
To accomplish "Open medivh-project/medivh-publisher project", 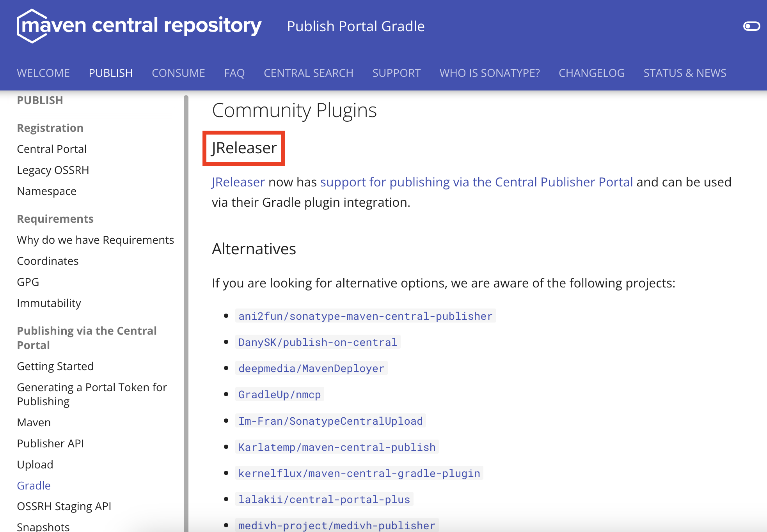I will click(x=337, y=525).
